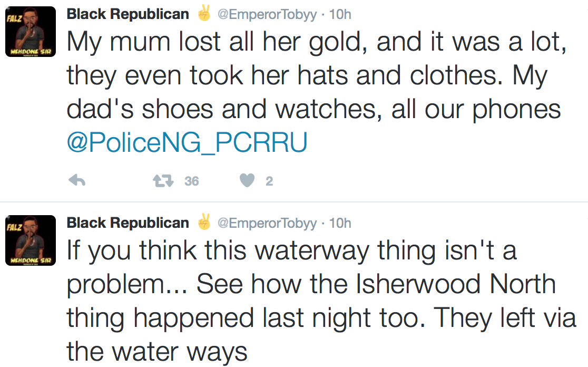Open Black Republican name on waterway tweet
This screenshot has width=588, height=367.
point(128,223)
